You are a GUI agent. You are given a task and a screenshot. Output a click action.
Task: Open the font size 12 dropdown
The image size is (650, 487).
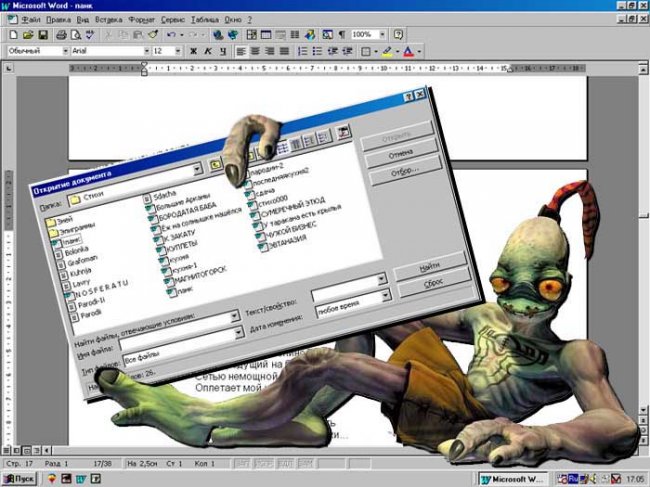[x=178, y=51]
